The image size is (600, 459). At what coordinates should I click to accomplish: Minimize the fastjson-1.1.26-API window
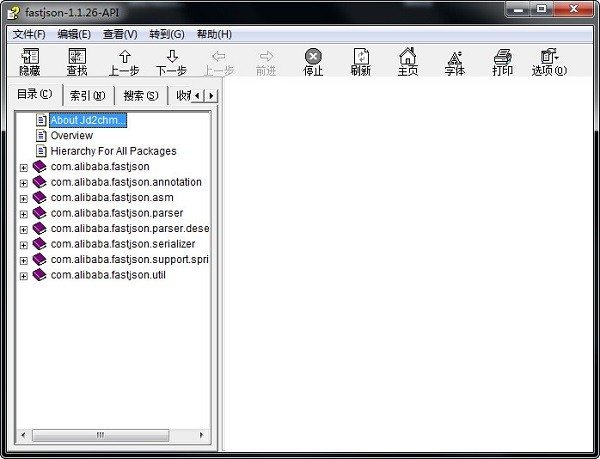point(518,9)
